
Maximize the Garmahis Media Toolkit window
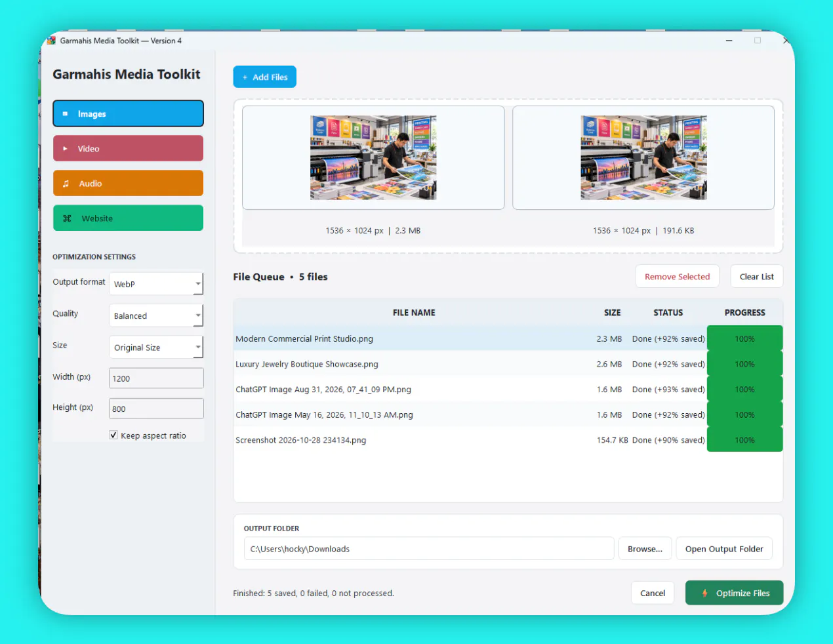coord(758,41)
